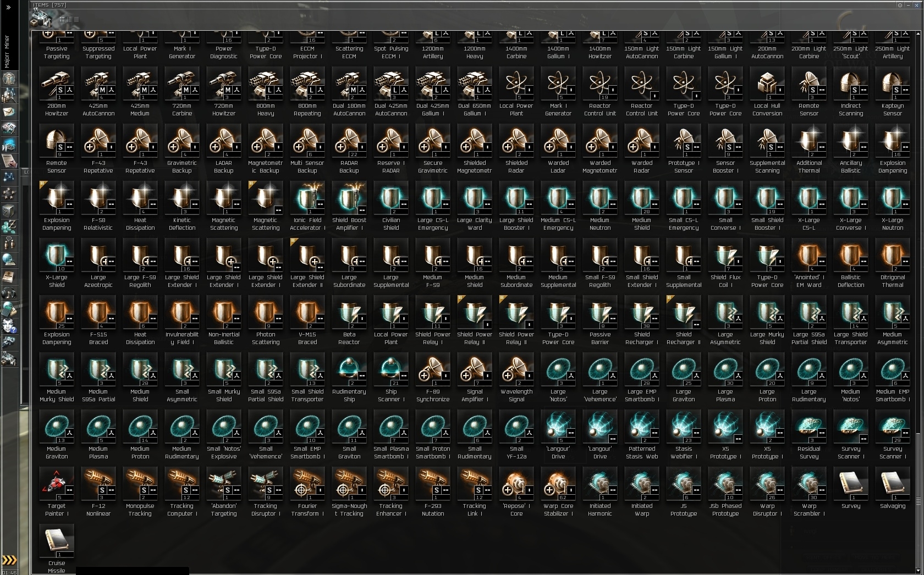
Task: Open the Assets safe sidebar icon
Action: (x=9, y=210)
